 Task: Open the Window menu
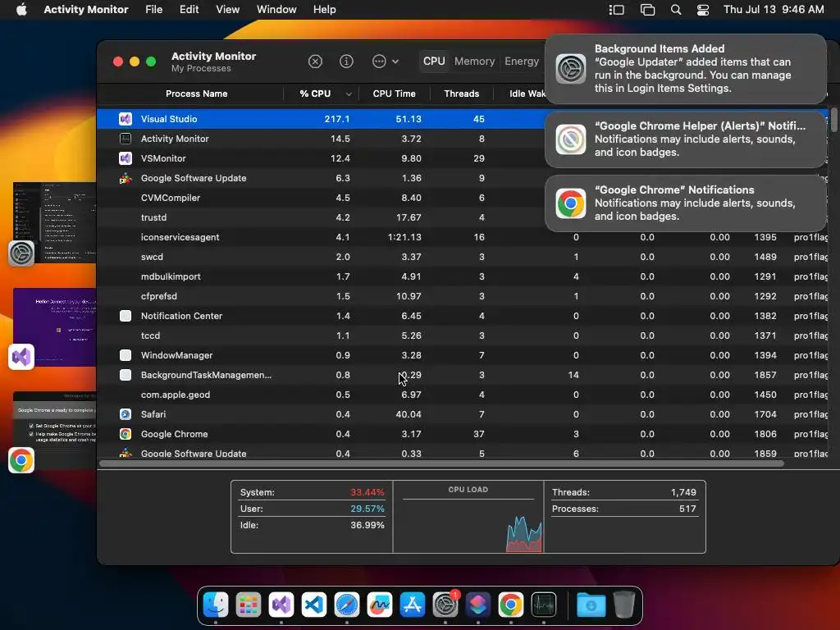[276, 10]
